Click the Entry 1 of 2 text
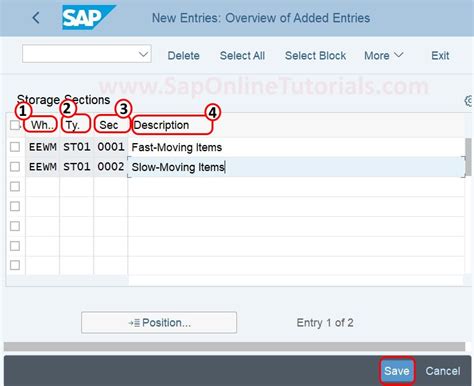 click(325, 323)
